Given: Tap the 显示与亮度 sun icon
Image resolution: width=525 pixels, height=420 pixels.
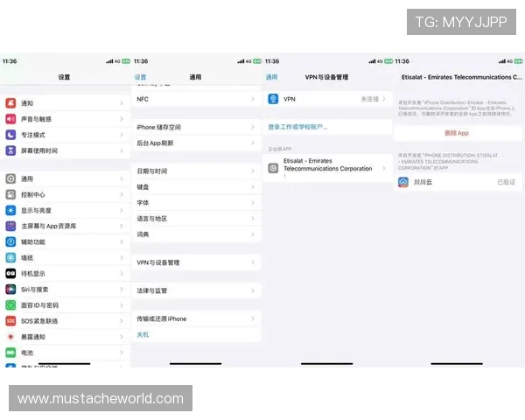Looking at the screenshot, I should coord(10,210).
